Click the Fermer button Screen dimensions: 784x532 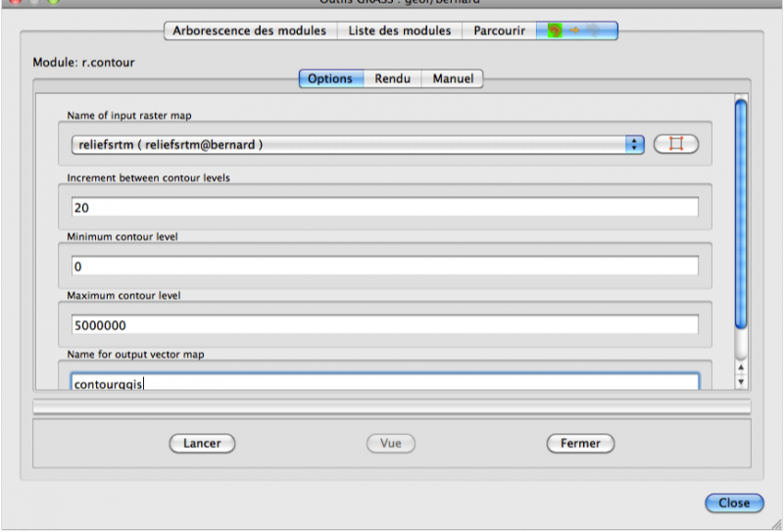(x=580, y=443)
